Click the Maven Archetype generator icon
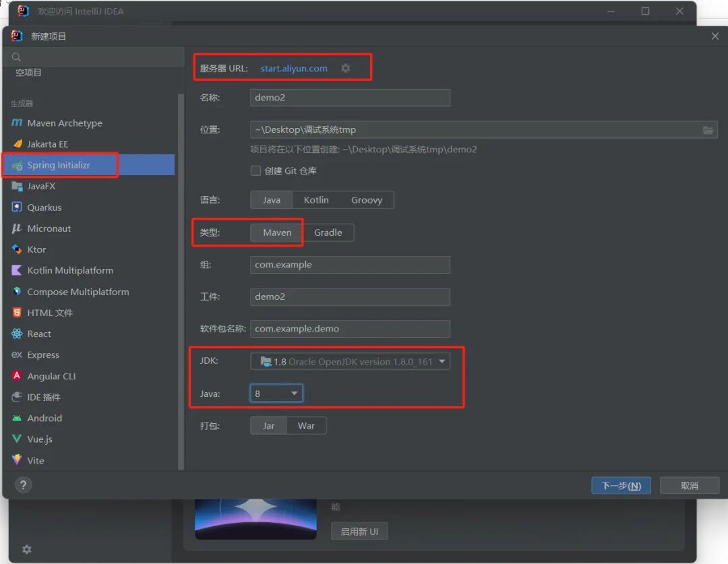Image resolution: width=728 pixels, height=564 pixels. pos(17,123)
